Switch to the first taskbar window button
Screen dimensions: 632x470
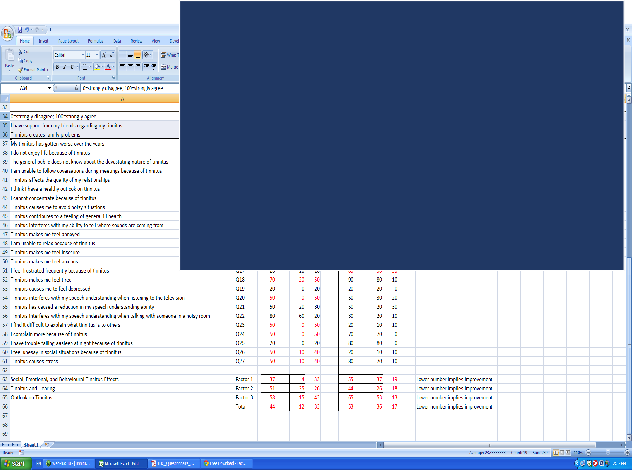click(x=69, y=464)
